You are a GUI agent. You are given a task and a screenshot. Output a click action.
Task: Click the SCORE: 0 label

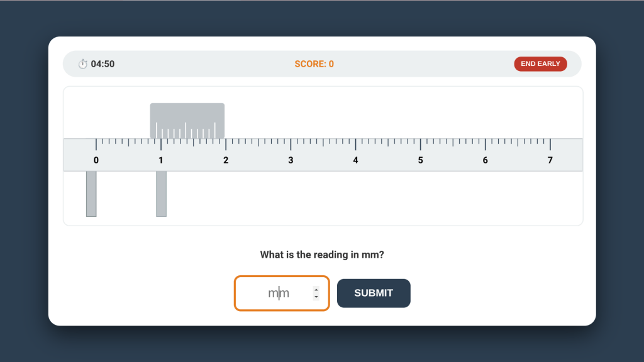(x=314, y=64)
